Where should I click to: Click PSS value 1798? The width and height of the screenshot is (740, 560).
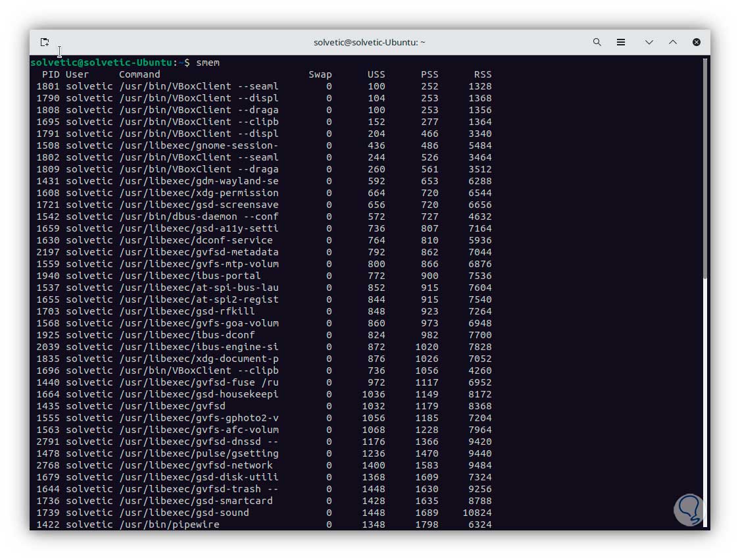427,524
